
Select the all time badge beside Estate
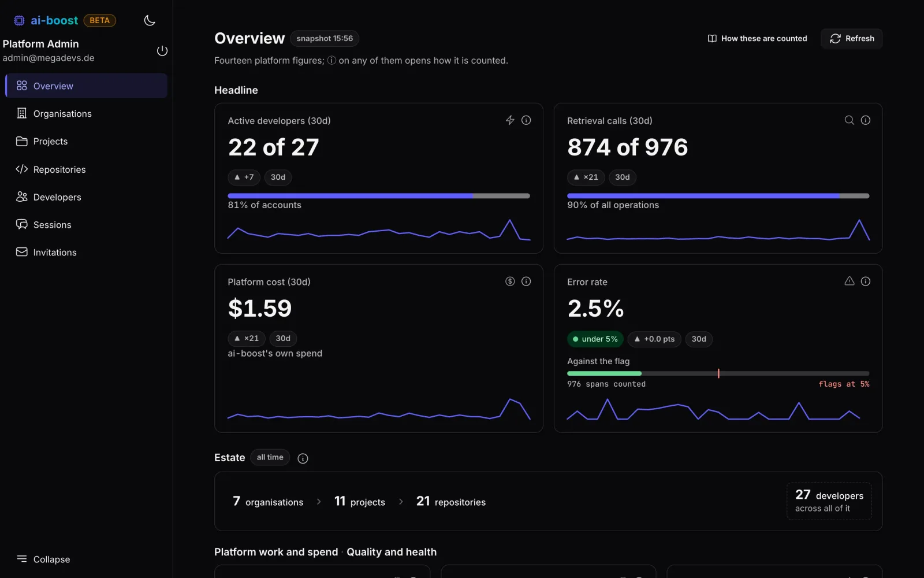[270, 457]
